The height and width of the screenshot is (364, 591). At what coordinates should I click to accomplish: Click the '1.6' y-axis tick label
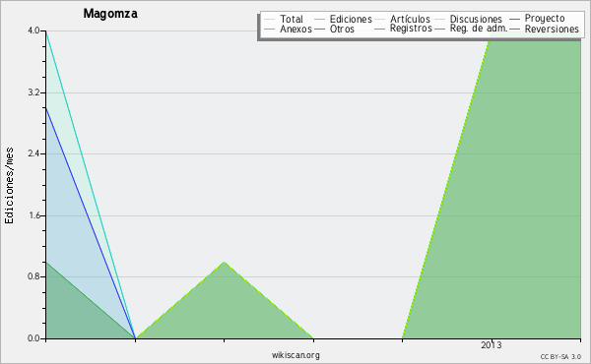[x=33, y=215]
